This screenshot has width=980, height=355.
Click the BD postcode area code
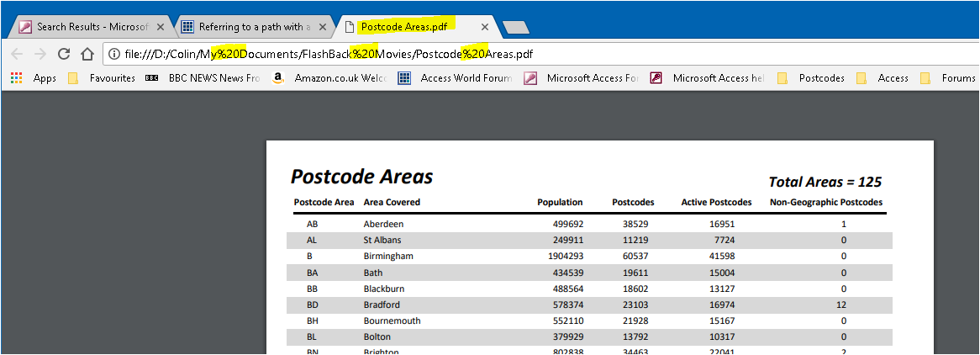point(313,305)
